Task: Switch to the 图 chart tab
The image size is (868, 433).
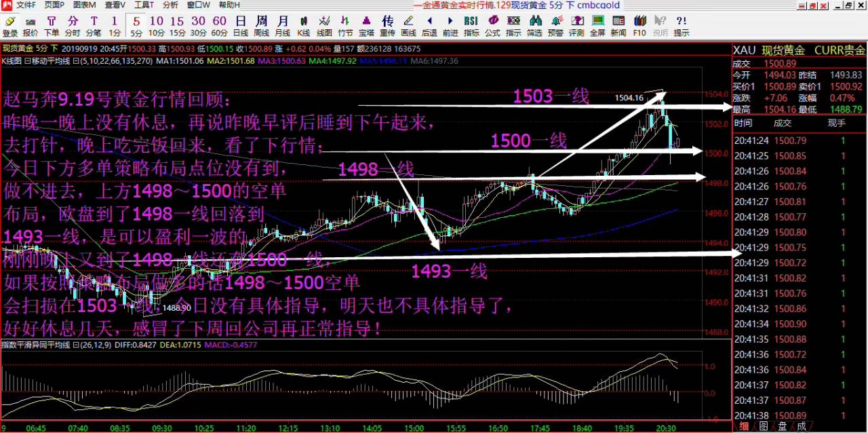Action: pos(763,426)
